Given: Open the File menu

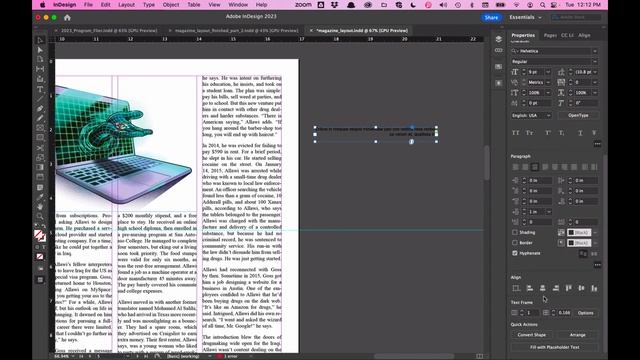Looking at the screenshot, I should (88, 5).
